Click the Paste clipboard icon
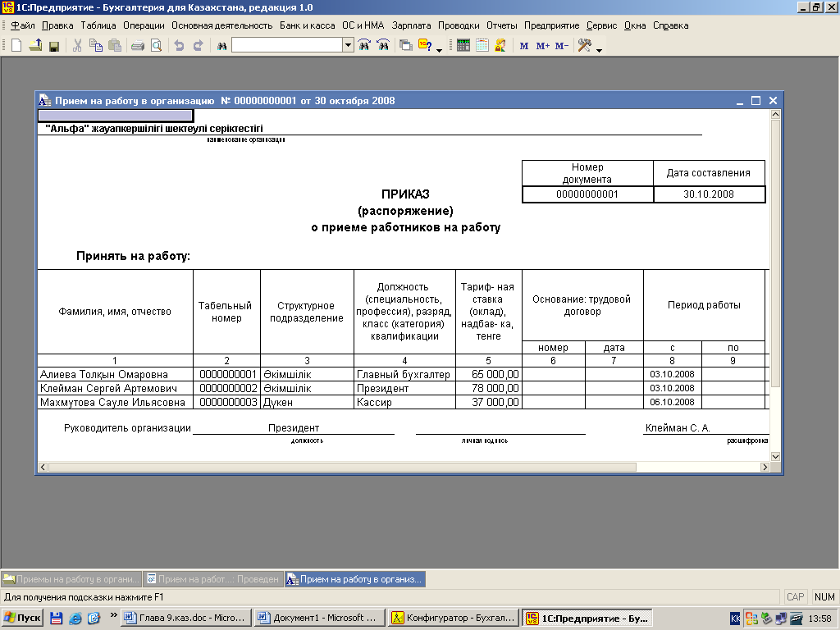The width and height of the screenshot is (840, 630). [x=115, y=46]
